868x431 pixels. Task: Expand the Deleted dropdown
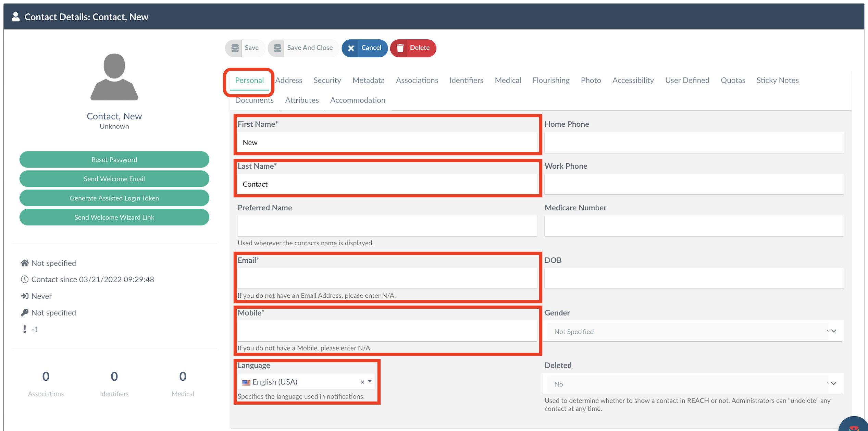click(833, 384)
